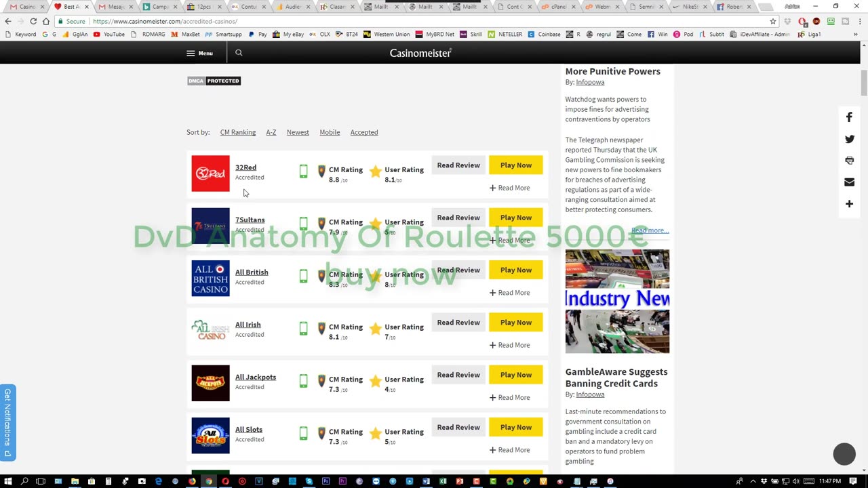Click Read Review for All Slots
The image size is (868, 488).
pyautogui.click(x=458, y=427)
